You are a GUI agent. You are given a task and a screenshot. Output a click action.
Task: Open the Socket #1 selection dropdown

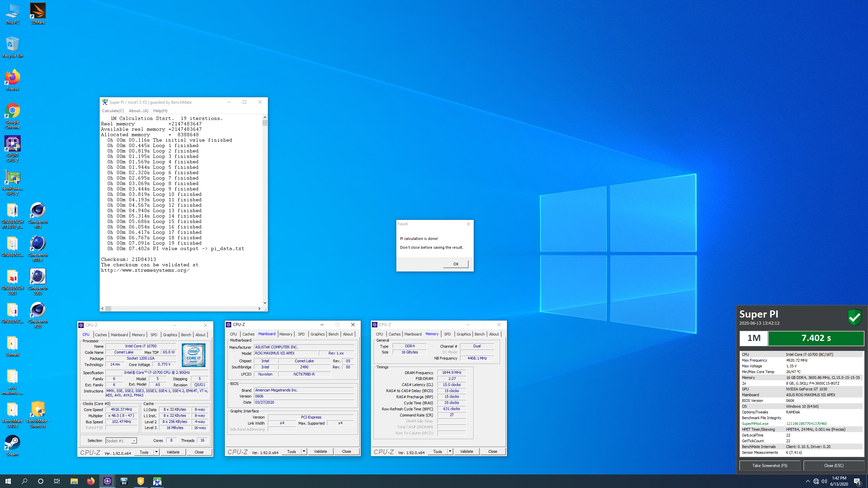pos(121,441)
